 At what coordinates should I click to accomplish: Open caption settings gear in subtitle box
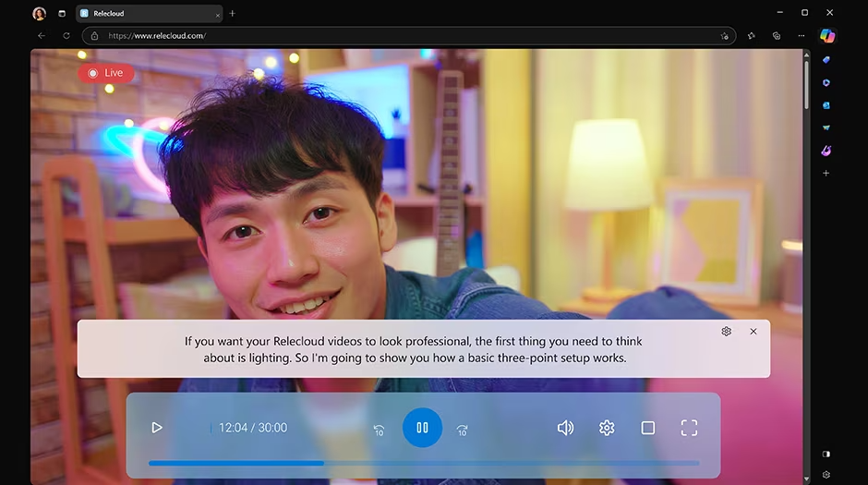click(727, 332)
